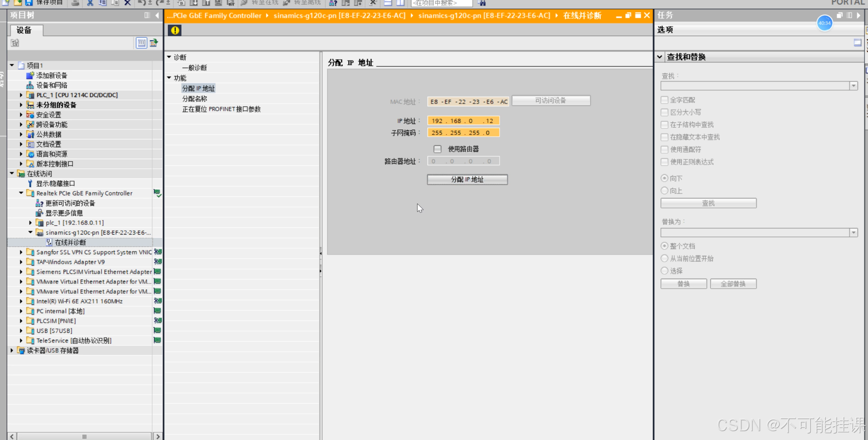Screen dimensions: 868x440
Task: Select the search Up radio button
Action: click(x=664, y=191)
